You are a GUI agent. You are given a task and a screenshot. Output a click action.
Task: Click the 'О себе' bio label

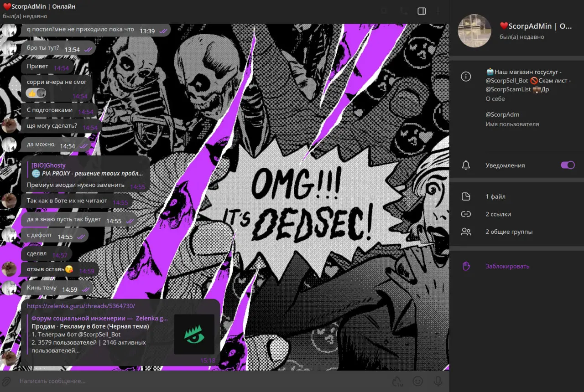tap(495, 99)
